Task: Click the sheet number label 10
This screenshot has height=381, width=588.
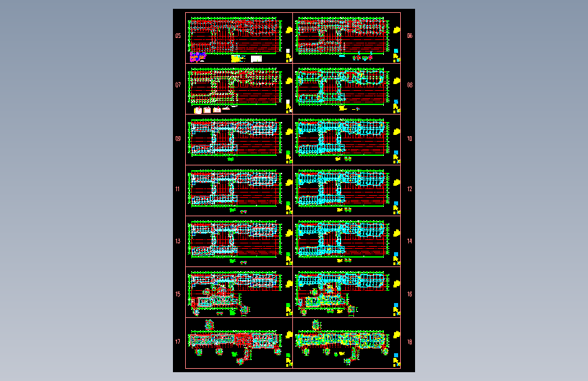Action: tap(410, 139)
